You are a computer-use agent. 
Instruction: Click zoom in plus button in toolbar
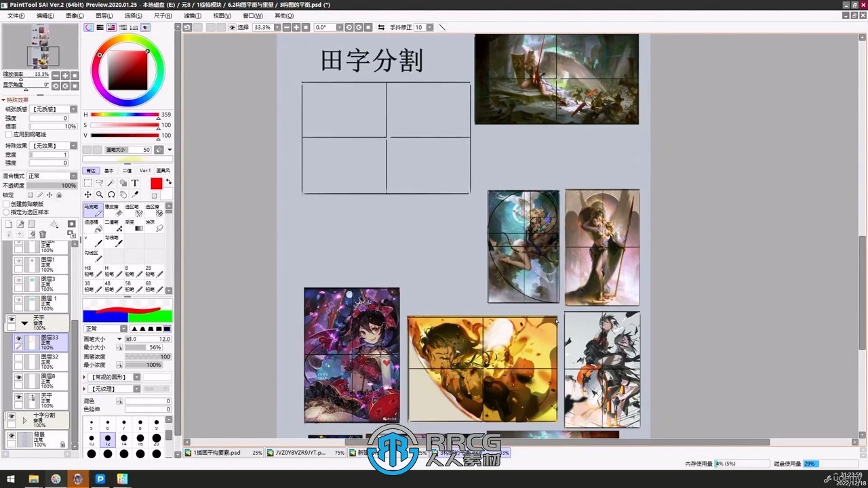(296, 28)
